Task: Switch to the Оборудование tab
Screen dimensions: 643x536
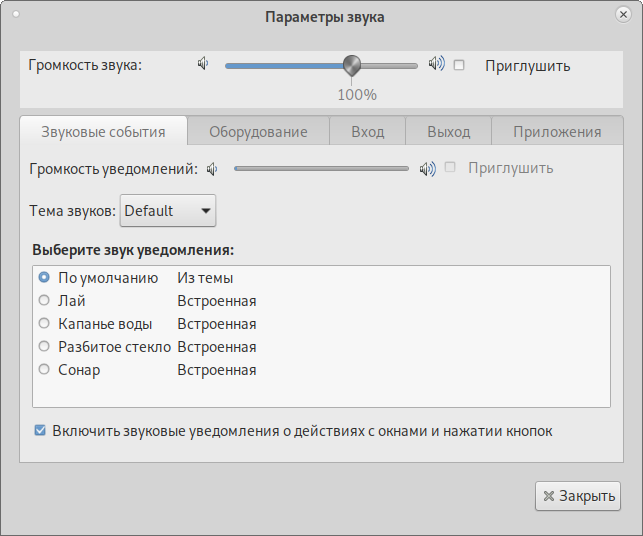Action: [258, 132]
